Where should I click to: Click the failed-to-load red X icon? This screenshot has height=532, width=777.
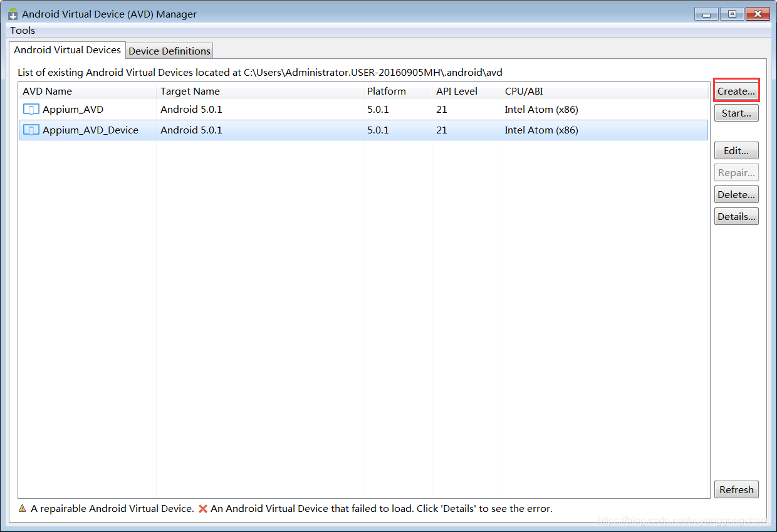coord(203,509)
